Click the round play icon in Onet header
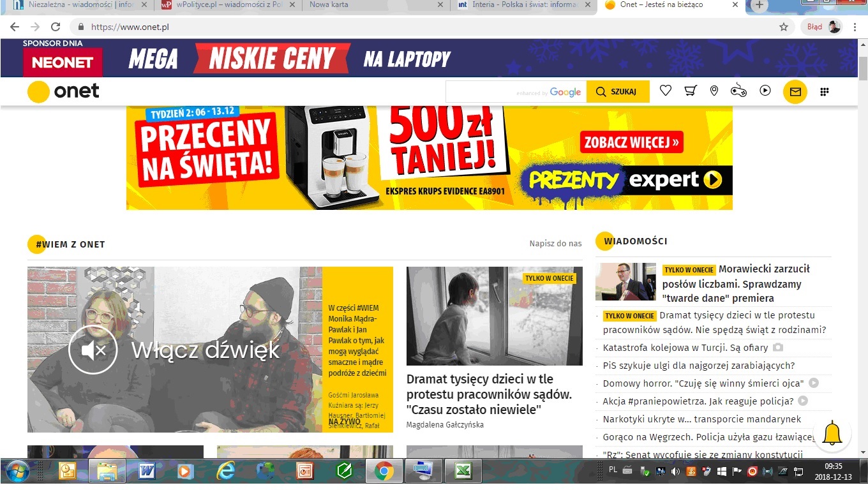Image resolution: width=868 pixels, height=490 pixels. pyautogui.click(x=765, y=91)
